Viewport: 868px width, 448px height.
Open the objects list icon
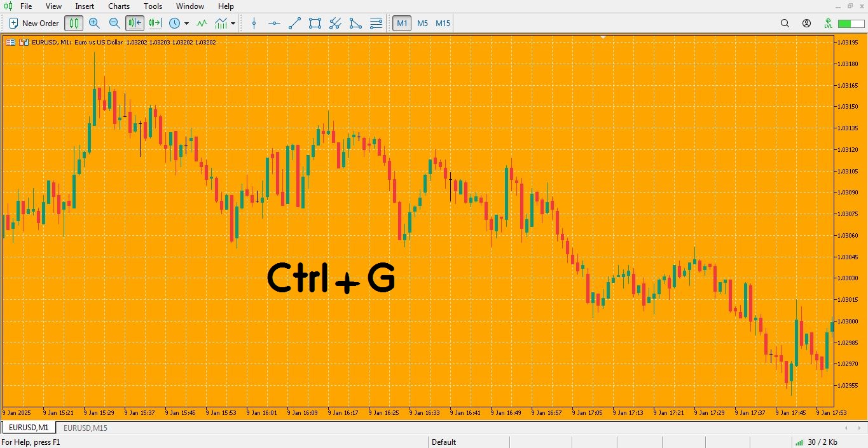[x=376, y=24]
